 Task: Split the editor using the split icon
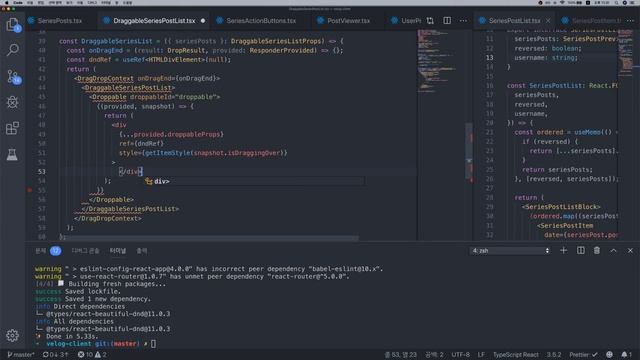coord(447,20)
